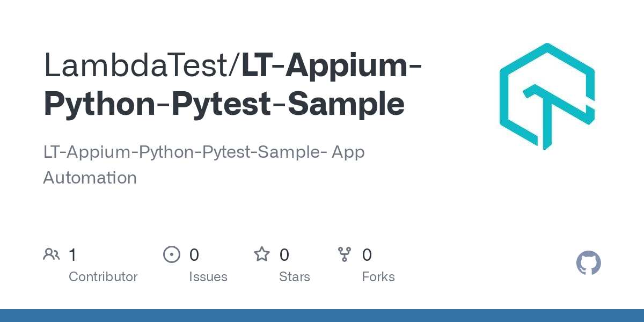The image size is (644, 322).
Task: Click the Issues label
Action: point(208,277)
